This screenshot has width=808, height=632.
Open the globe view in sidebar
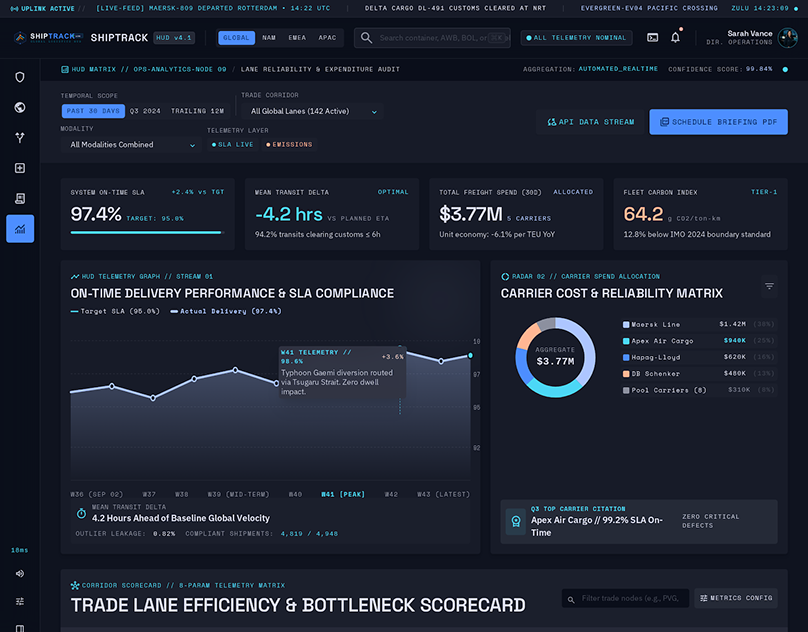[x=20, y=107]
